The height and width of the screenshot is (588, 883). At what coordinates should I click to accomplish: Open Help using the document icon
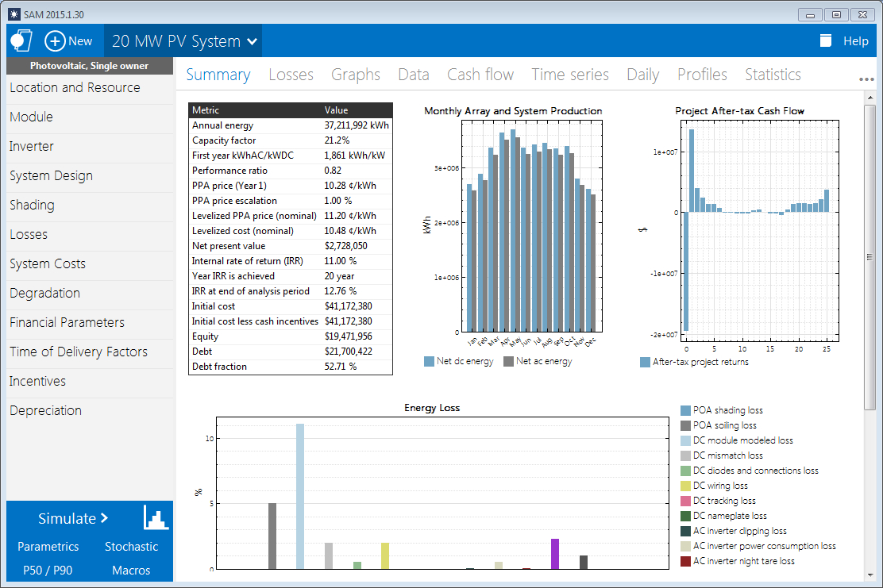pyautogui.click(x=826, y=40)
